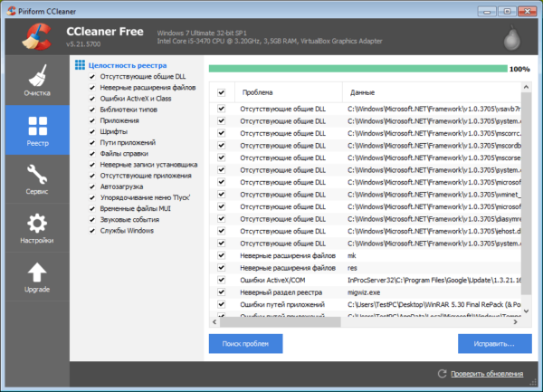
Task: Open the Проверить обновления link
Action: 487,374
